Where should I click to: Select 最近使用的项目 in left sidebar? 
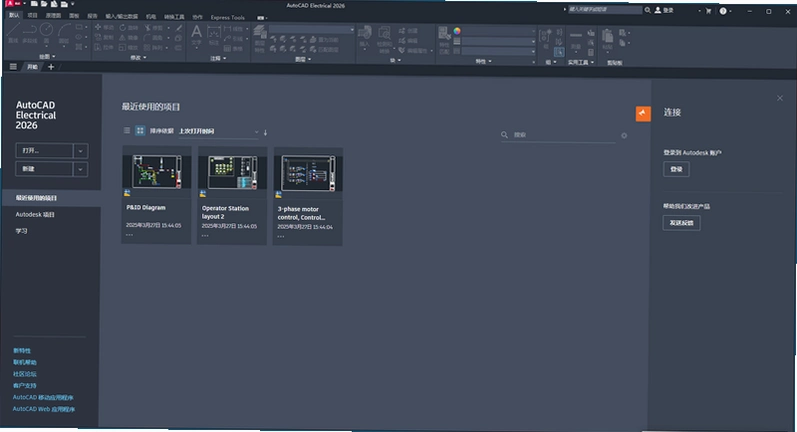(51, 198)
